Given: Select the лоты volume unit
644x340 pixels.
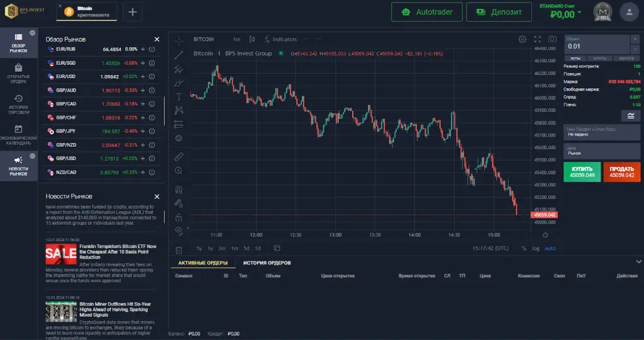Looking at the screenshot, I should click(x=575, y=59).
